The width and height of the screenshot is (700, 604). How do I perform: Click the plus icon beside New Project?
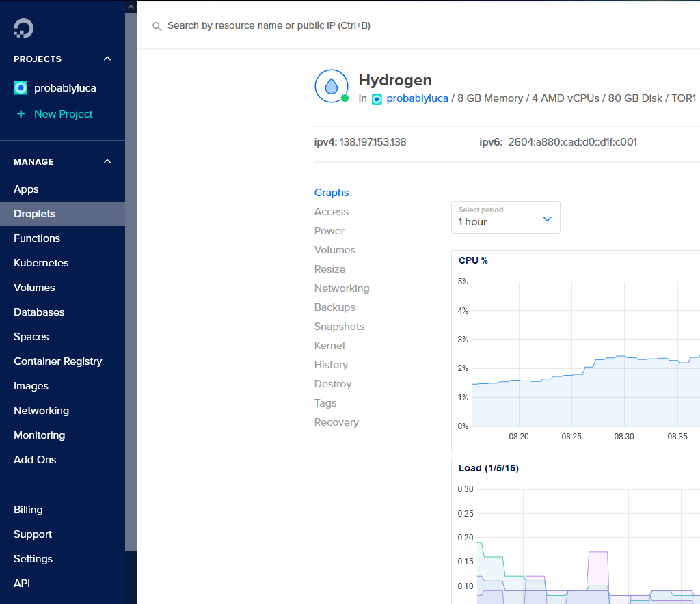[x=21, y=113]
